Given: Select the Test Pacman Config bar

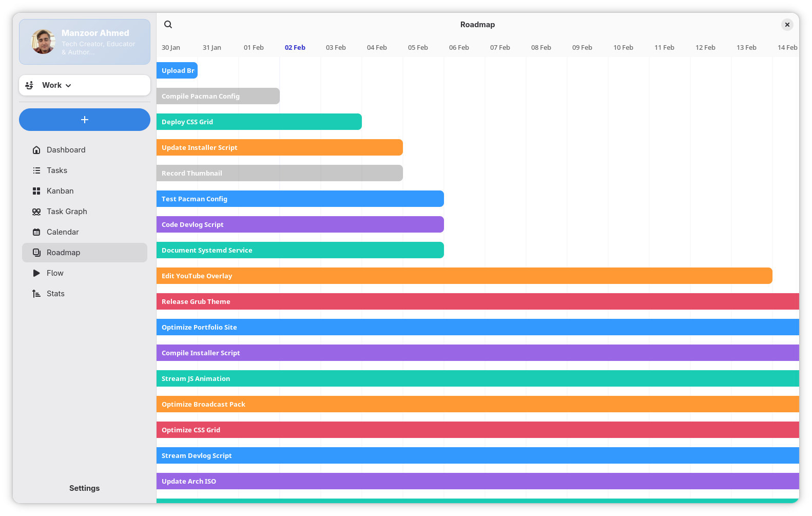Looking at the screenshot, I should tap(300, 199).
